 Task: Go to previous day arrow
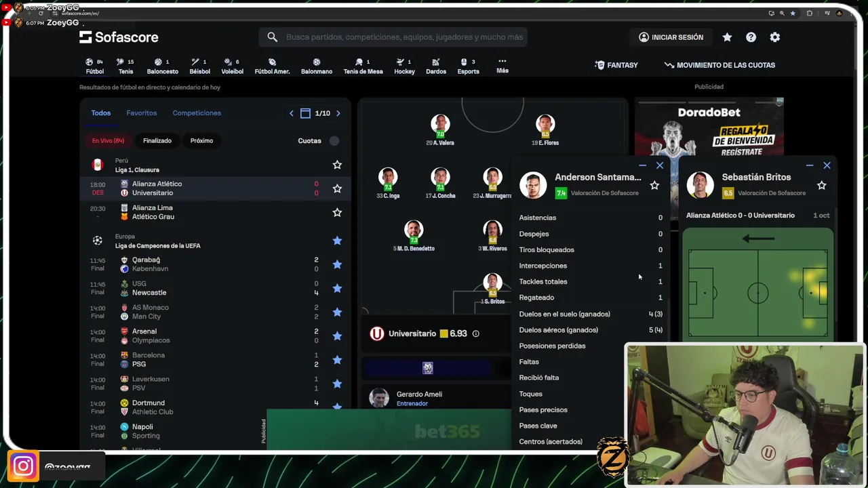point(292,113)
